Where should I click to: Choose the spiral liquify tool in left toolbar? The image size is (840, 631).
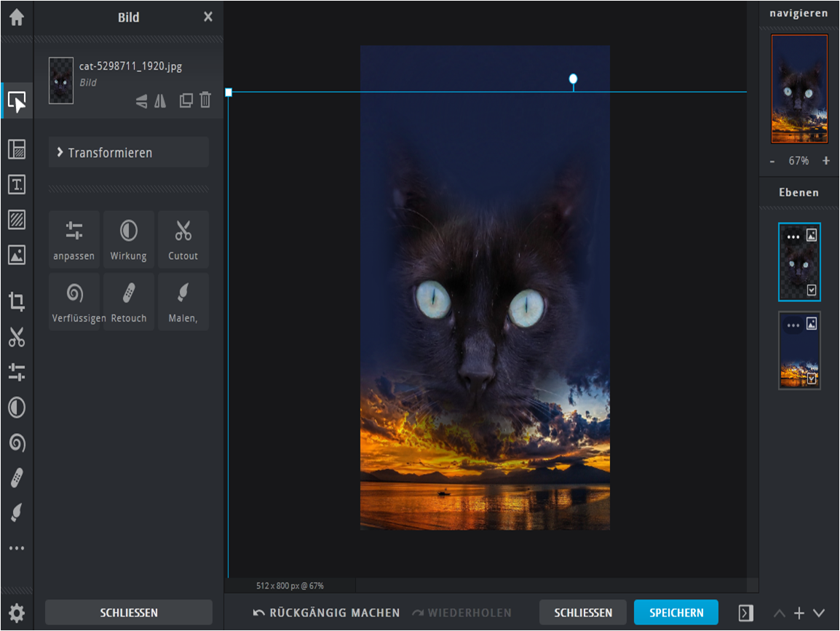point(17,443)
